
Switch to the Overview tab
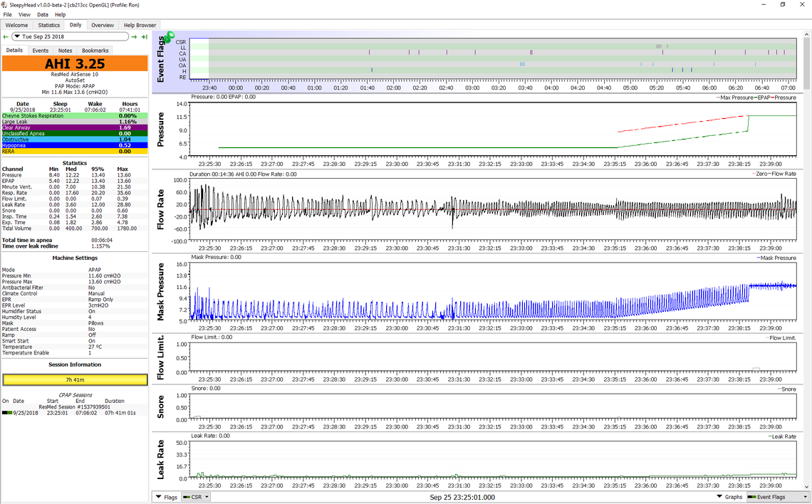103,25
